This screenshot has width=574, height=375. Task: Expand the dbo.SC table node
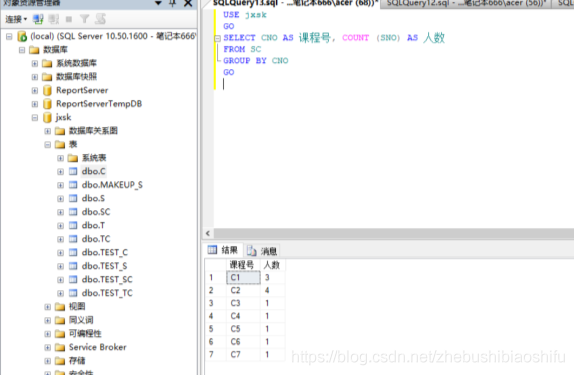coord(60,212)
